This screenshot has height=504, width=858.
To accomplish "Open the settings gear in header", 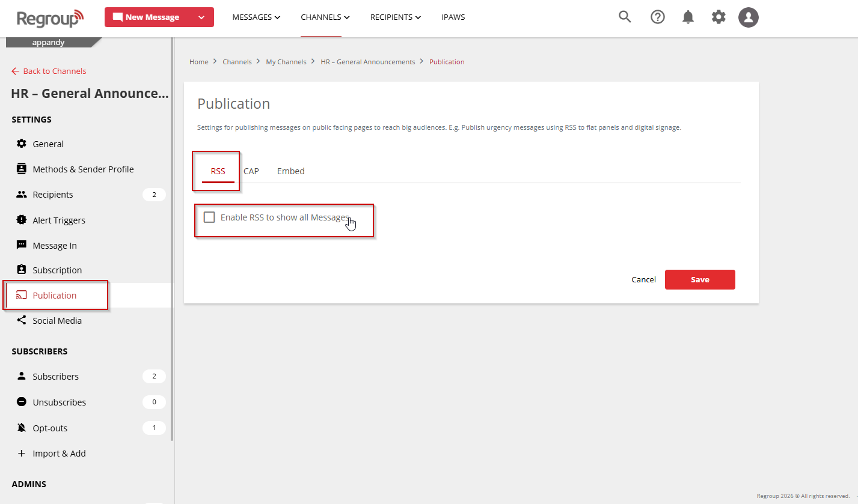I will [719, 17].
